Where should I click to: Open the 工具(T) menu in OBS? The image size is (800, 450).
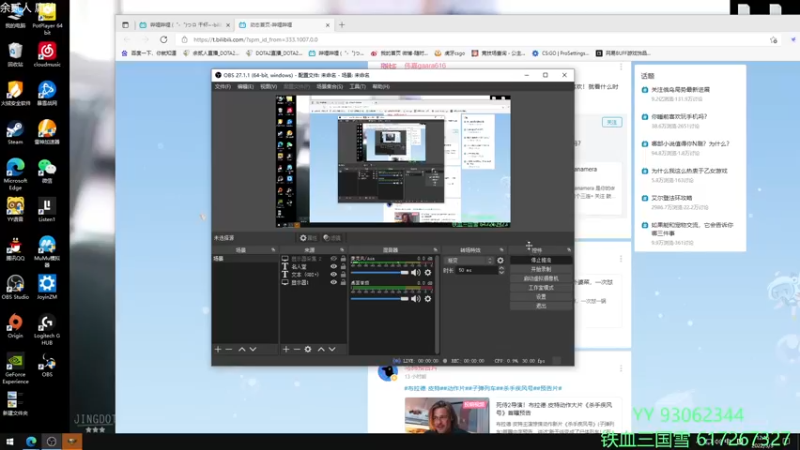pos(357,87)
